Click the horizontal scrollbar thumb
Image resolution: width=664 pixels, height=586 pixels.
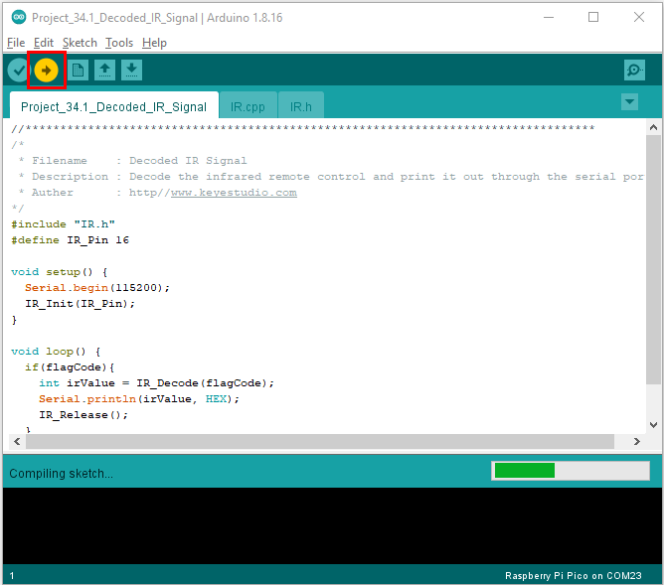tap(320, 442)
